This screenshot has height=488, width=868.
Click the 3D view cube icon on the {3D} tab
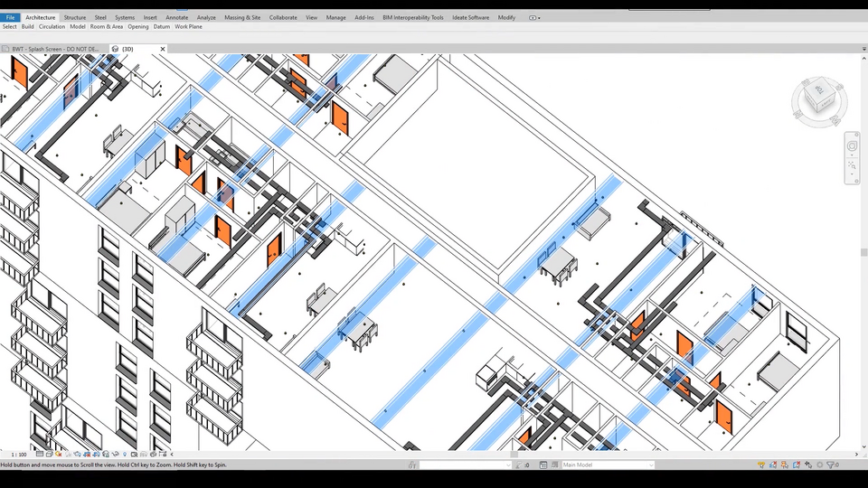pyautogui.click(x=116, y=49)
